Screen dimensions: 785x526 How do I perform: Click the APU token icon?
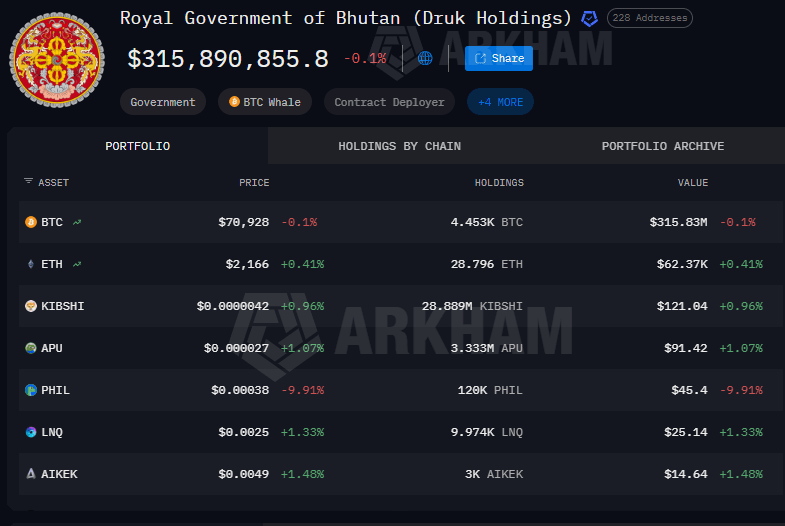pyautogui.click(x=30, y=348)
